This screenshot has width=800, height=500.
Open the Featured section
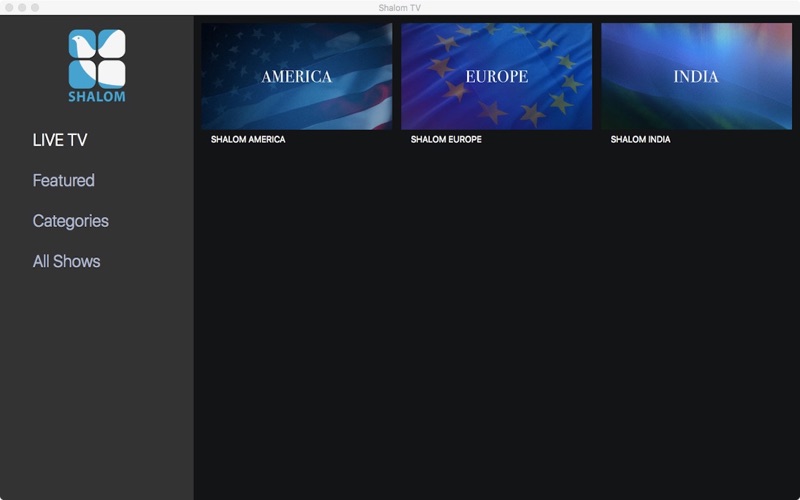pyautogui.click(x=63, y=180)
